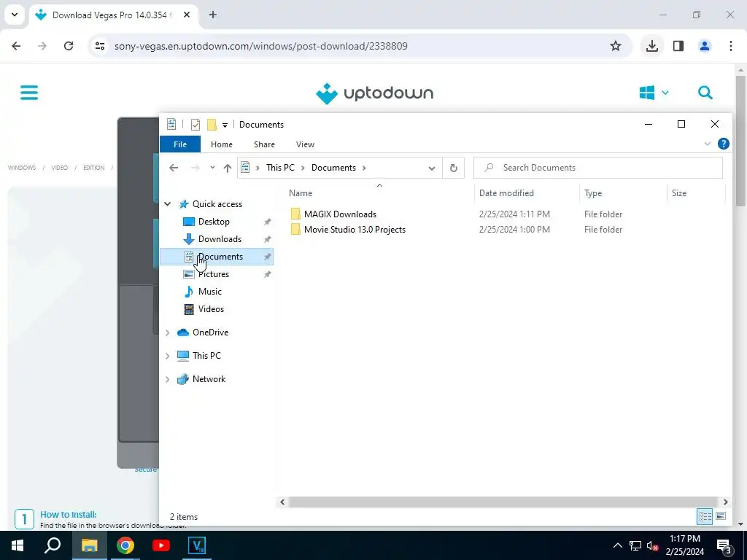This screenshot has height=560, width=747.
Task: Switch to View ribbon tab
Action: [x=305, y=144]
